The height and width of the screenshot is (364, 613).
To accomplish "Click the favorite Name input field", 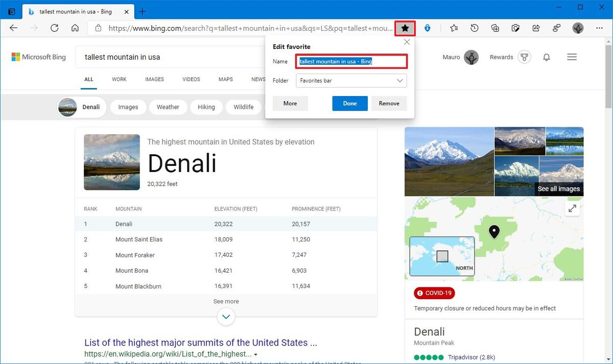I will [351, 61].
